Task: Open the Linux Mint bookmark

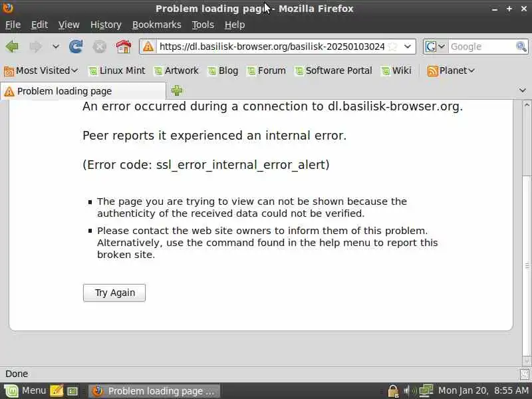Action: click(x=117, y=70)
